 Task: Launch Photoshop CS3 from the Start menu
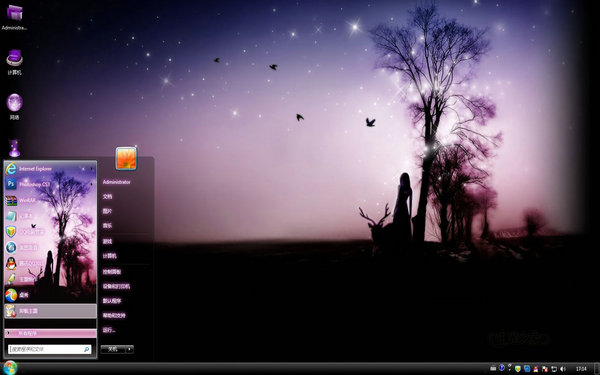pyautogui.click(x=50, y=184)
